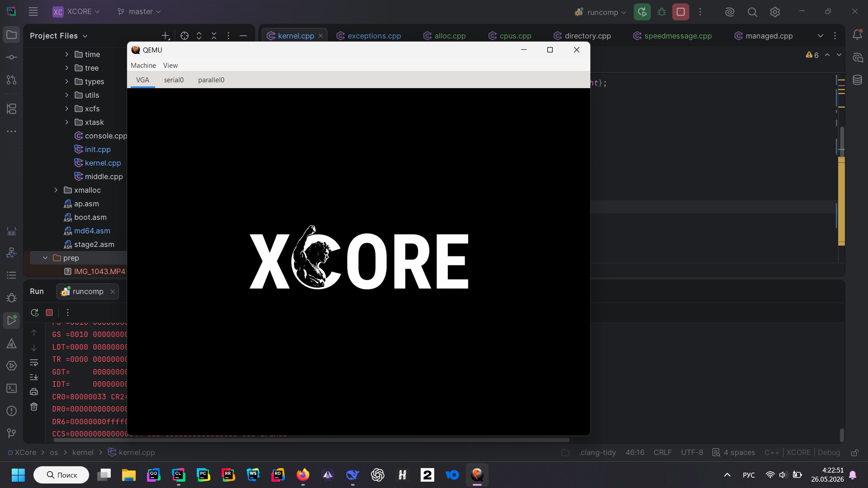Toggle scroll to end in run console
The height and width of the screenshot is (488, 868).
34,377
